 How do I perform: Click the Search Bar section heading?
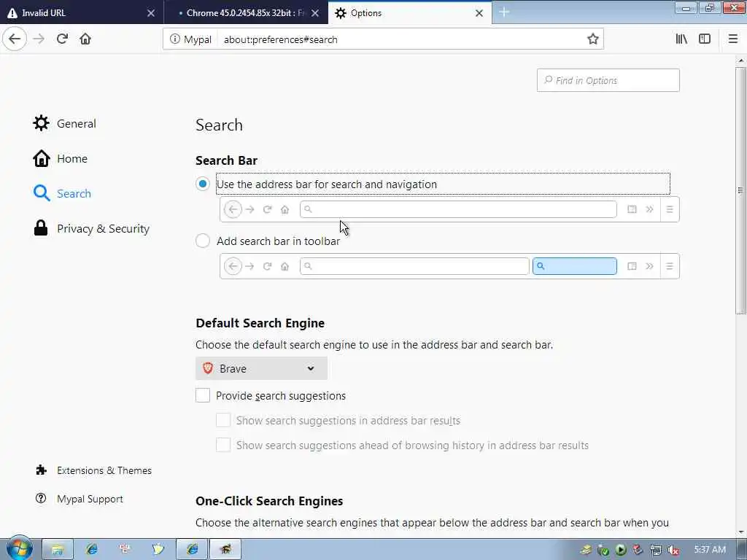pyautogui.click(x=226, y=160)
